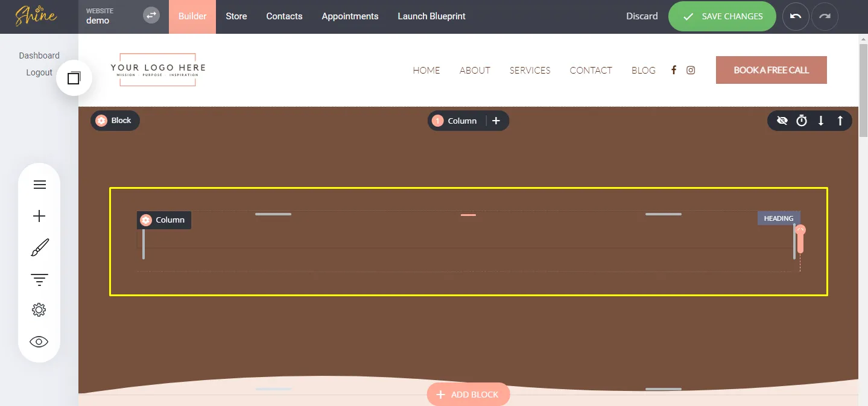Image resolution: width=868 pixels, height=406 pixels.
Task: Go to the Dashboard link
Action: (39, 56)
